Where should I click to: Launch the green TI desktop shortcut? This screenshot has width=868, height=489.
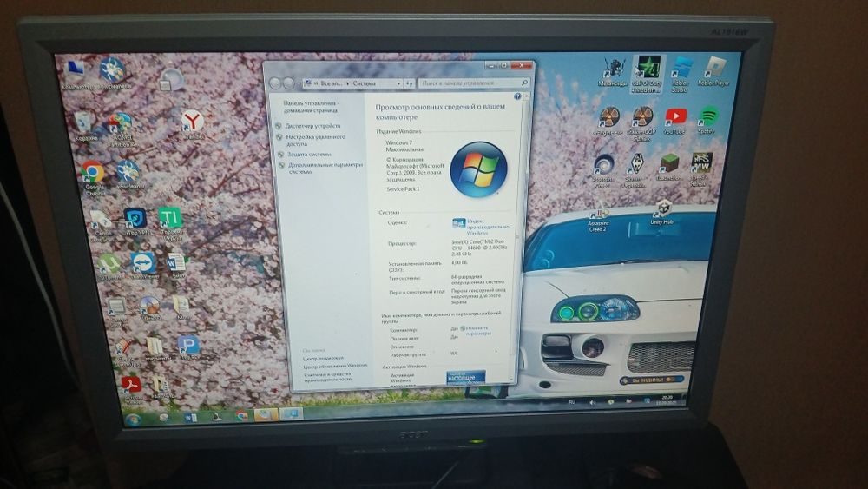[x=170, y=222]
